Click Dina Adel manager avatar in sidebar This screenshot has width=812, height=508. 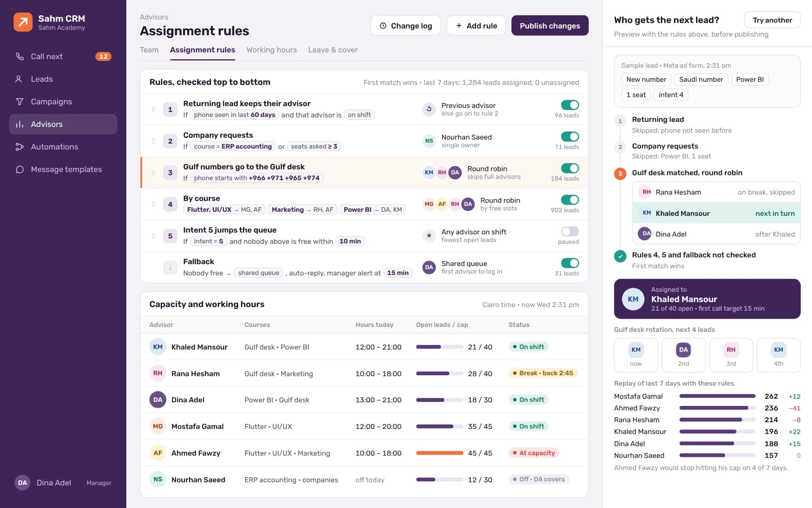coord(23,483)
